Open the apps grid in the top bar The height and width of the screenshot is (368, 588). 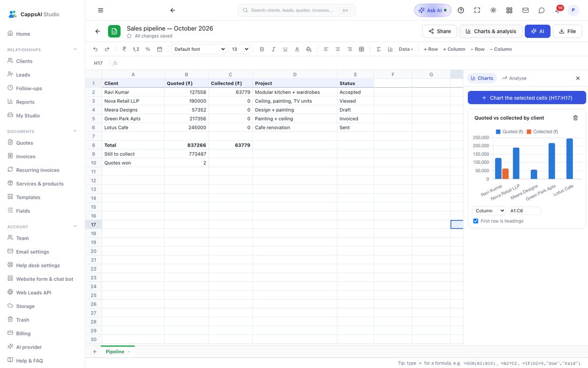click(509, 11)
